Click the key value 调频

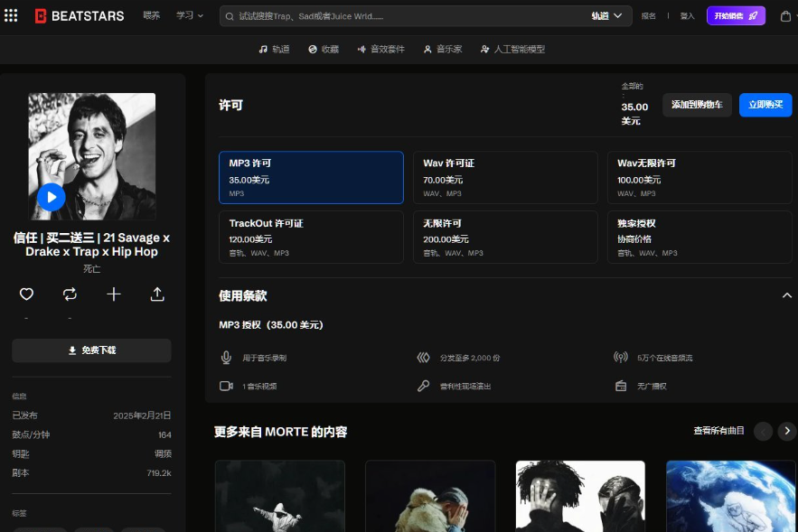click(163, 453)
